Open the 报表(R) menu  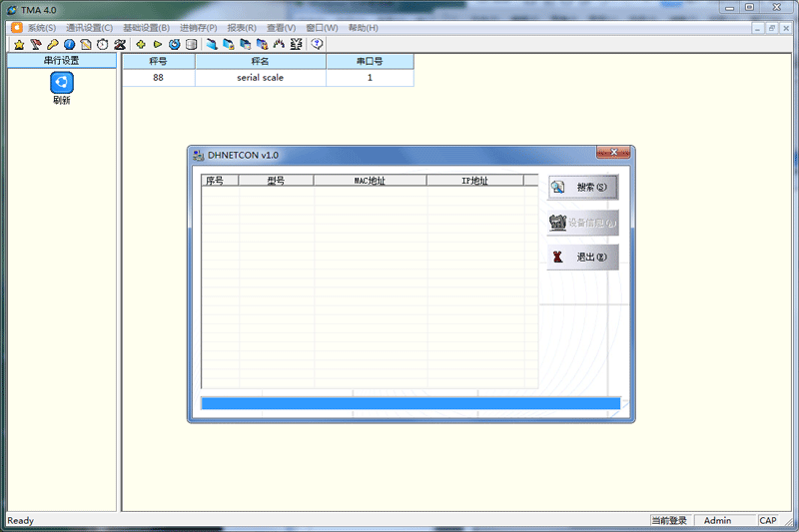click(241, 28)
